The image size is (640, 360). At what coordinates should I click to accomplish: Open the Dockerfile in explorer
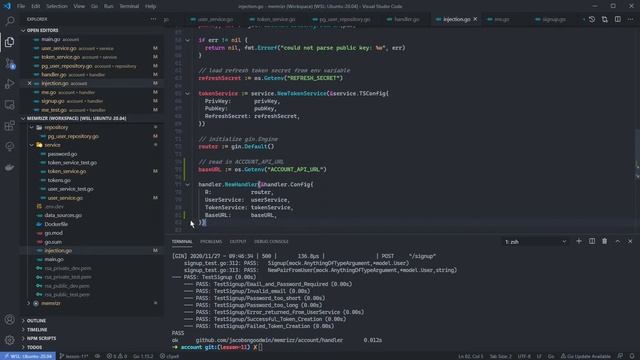click(x=56, y=224)
